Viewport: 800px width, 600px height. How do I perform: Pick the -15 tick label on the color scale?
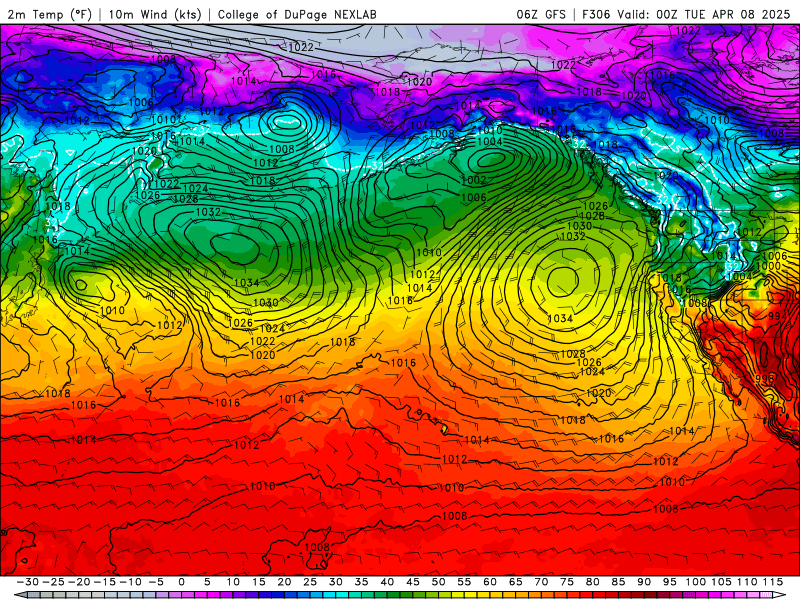click(x=105, y=582)
